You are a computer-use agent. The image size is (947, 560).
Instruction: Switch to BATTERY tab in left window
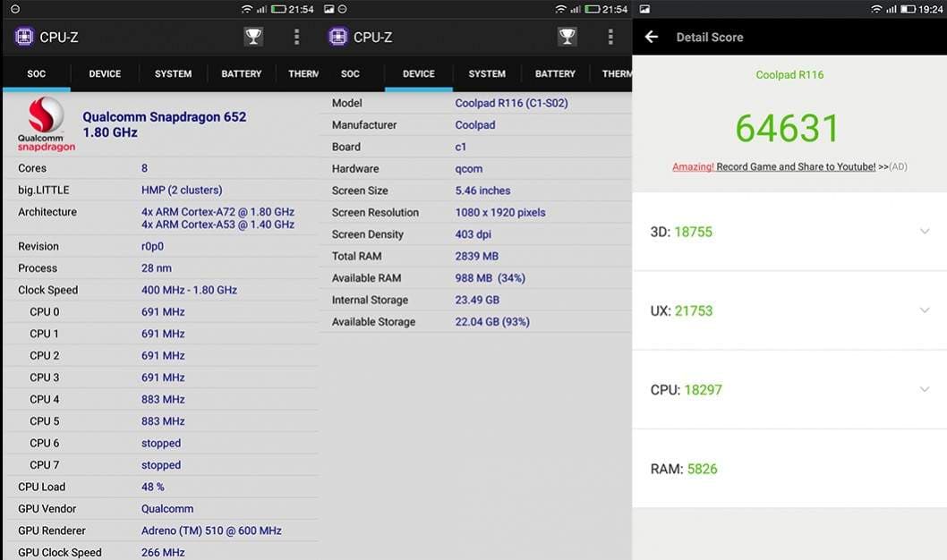[x=241, y=73]
